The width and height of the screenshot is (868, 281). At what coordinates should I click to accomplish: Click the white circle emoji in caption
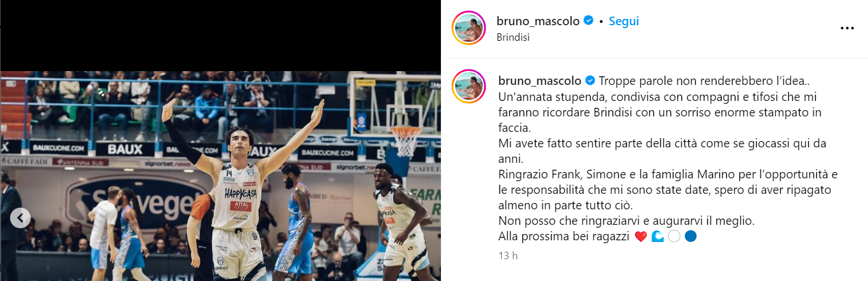pyautogui.click(x=674, y=236)
